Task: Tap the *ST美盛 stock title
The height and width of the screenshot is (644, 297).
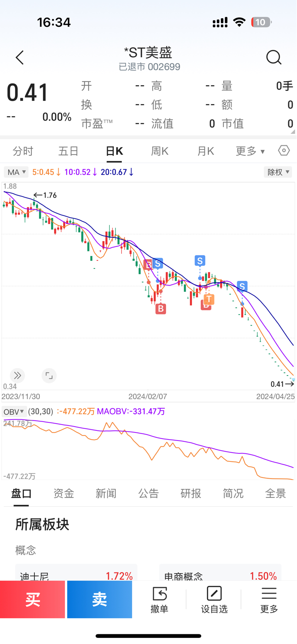Action: click(148, 52)
